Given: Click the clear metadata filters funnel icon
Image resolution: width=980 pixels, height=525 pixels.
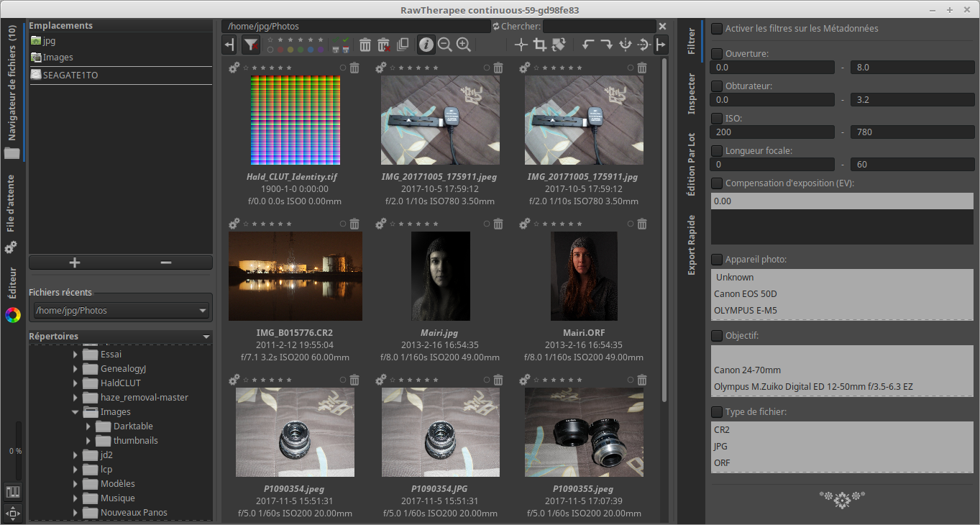Looking at the screenshot, I should [250, 45].
